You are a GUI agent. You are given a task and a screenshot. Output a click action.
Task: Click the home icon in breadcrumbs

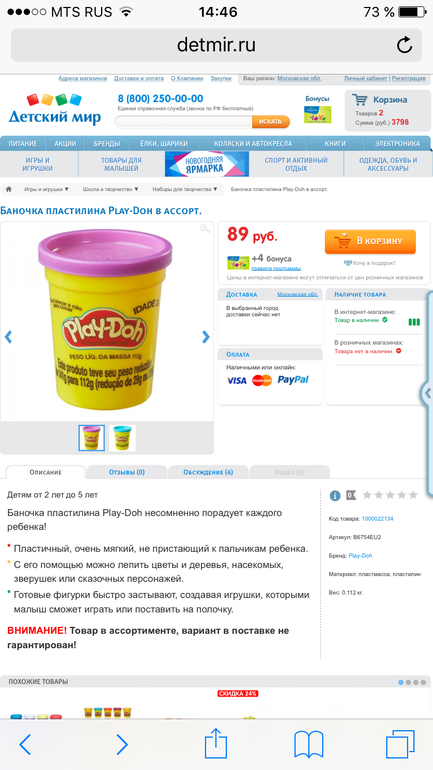8,189
